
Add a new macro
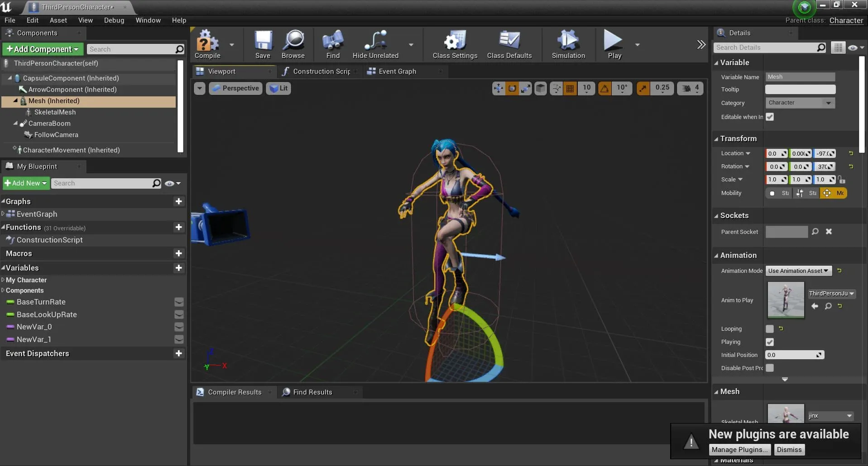point(179,253)
